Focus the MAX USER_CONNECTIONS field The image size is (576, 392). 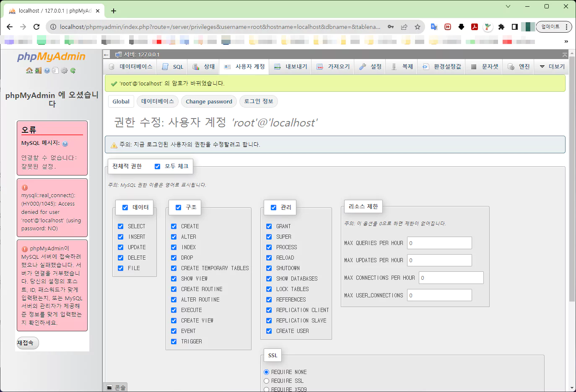tap(439, 295)
